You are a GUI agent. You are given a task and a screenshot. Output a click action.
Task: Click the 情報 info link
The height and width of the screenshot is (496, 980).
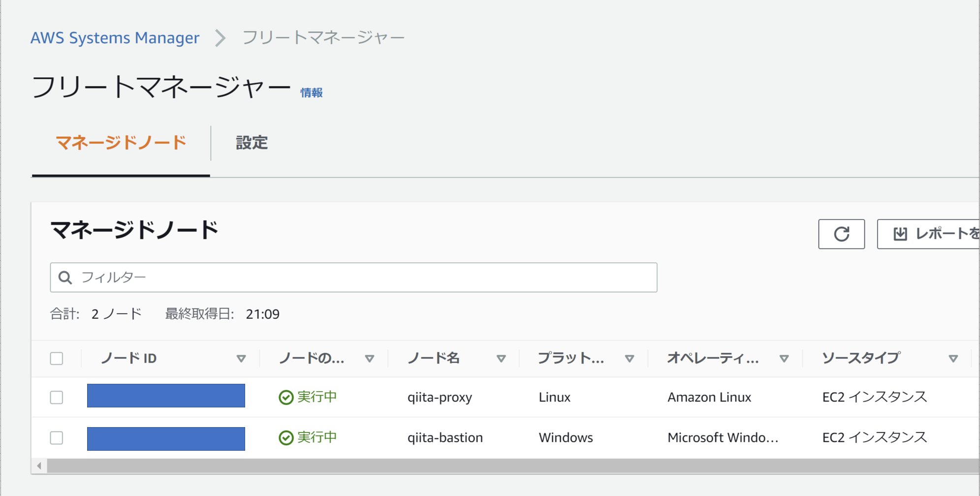[312, 93]
